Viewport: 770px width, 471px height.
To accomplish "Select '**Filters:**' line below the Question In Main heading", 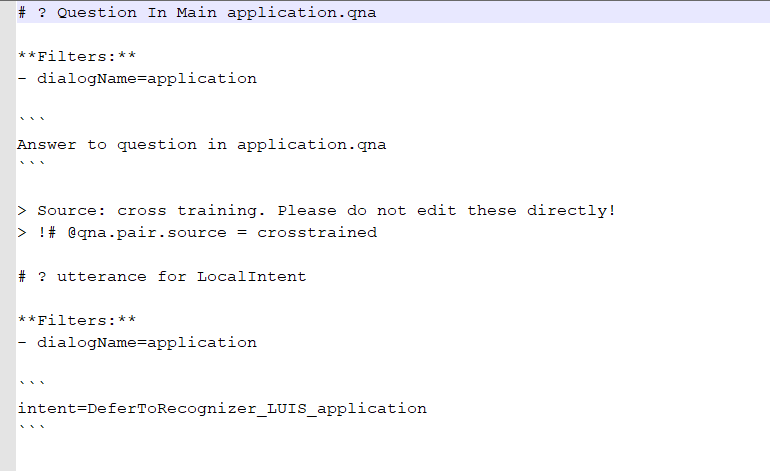I will coord(77,56).
